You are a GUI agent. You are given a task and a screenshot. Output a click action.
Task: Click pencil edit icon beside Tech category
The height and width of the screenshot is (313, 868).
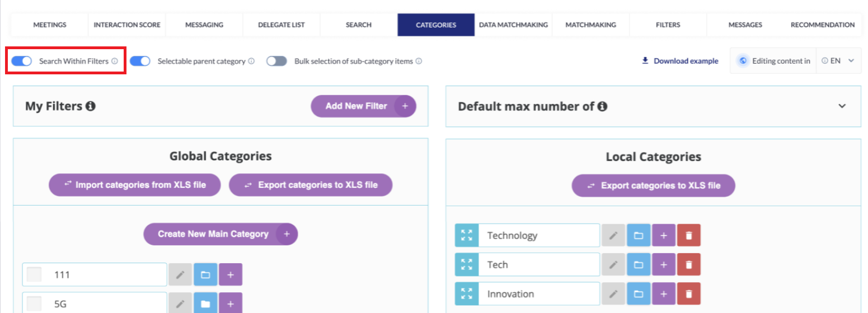coord(613,264)
